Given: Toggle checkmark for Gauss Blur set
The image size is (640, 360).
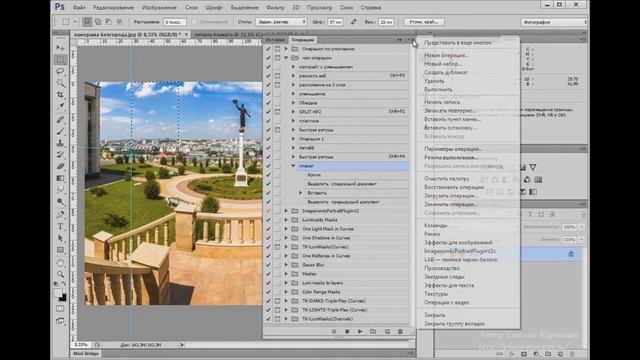Looking at the screenshot, I should [x=268, y=265].
